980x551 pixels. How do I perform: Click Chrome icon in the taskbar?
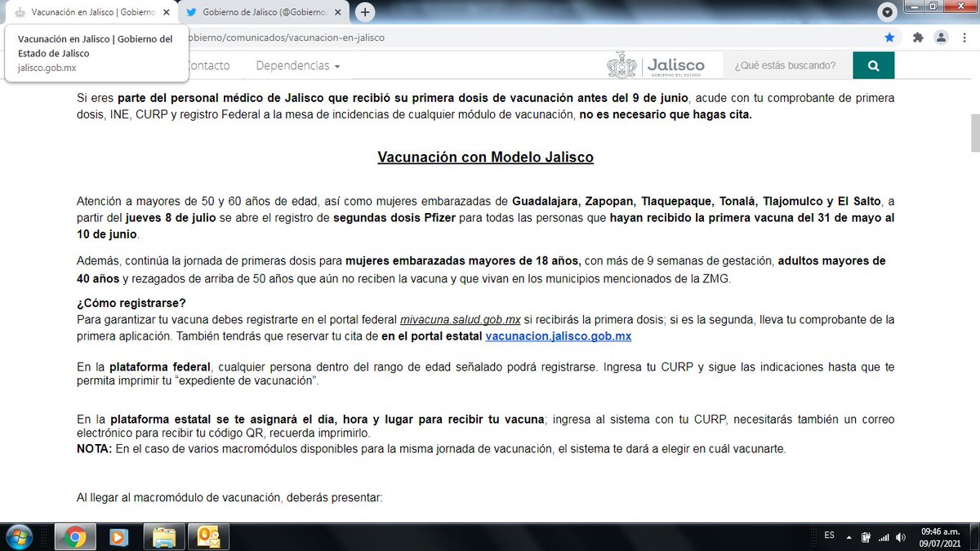(x=76, y=537)
